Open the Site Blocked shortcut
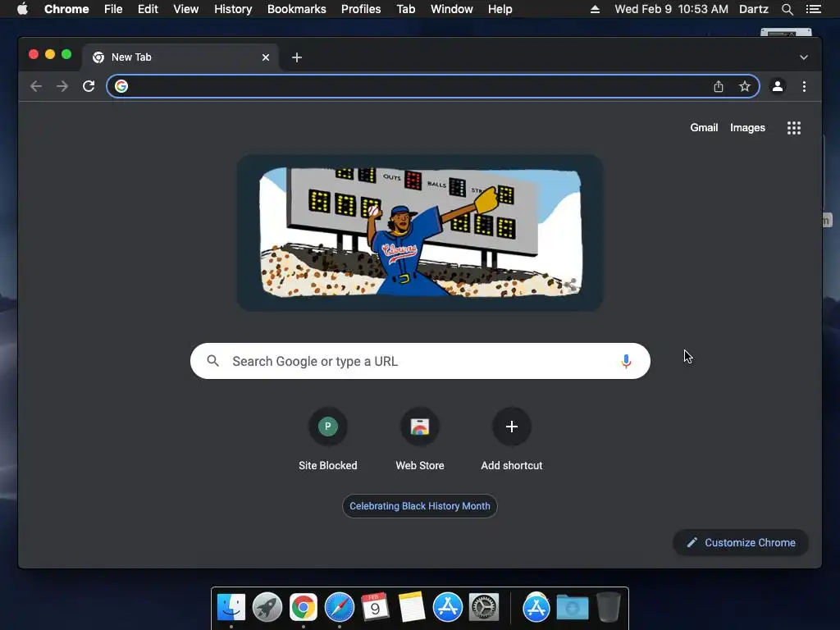840x630 pixels. (x=328, y=440)
